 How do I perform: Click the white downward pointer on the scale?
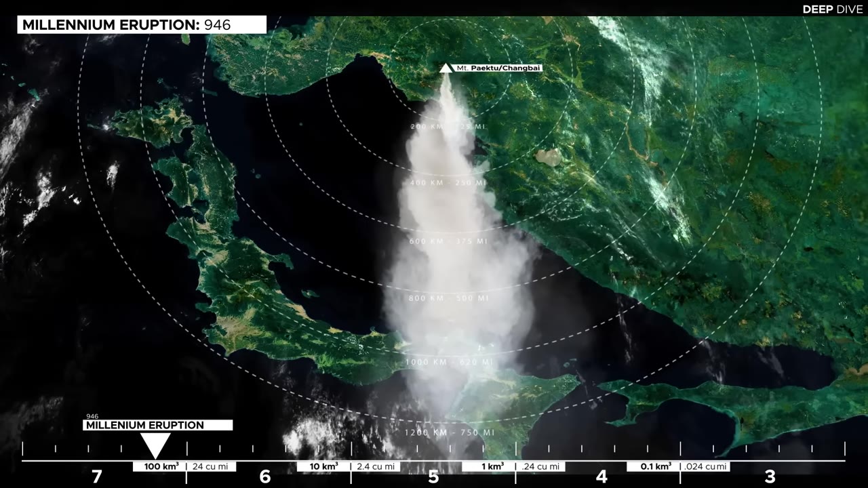[155, 445]
